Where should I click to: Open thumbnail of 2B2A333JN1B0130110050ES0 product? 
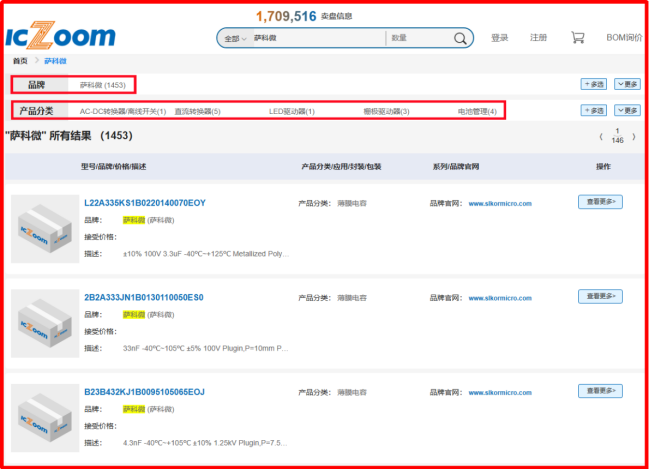pos(45,322)
